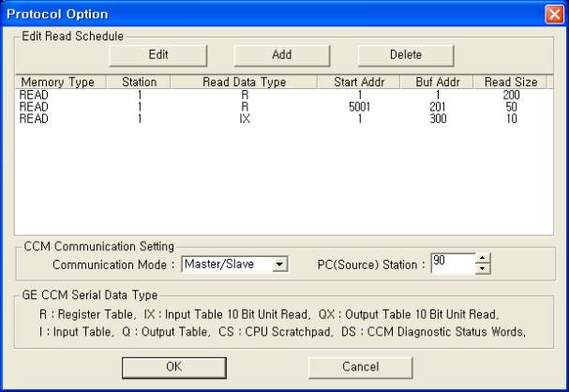The height and width of the screenshot is (392, 569).
Task: Click the Delete button
Action: [406, 55]
